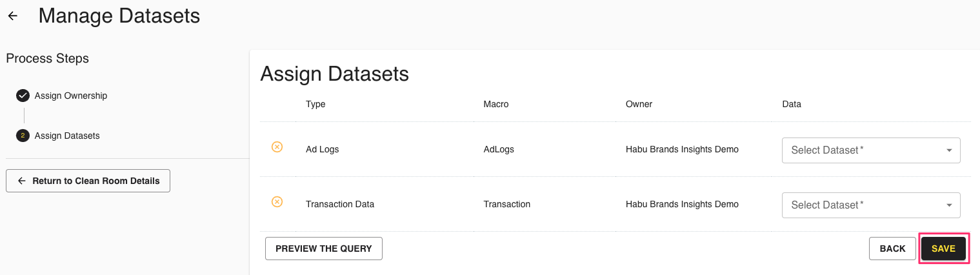Click the BACK button
The height and width of the screenshot is (275, 980).
point(892,249)
